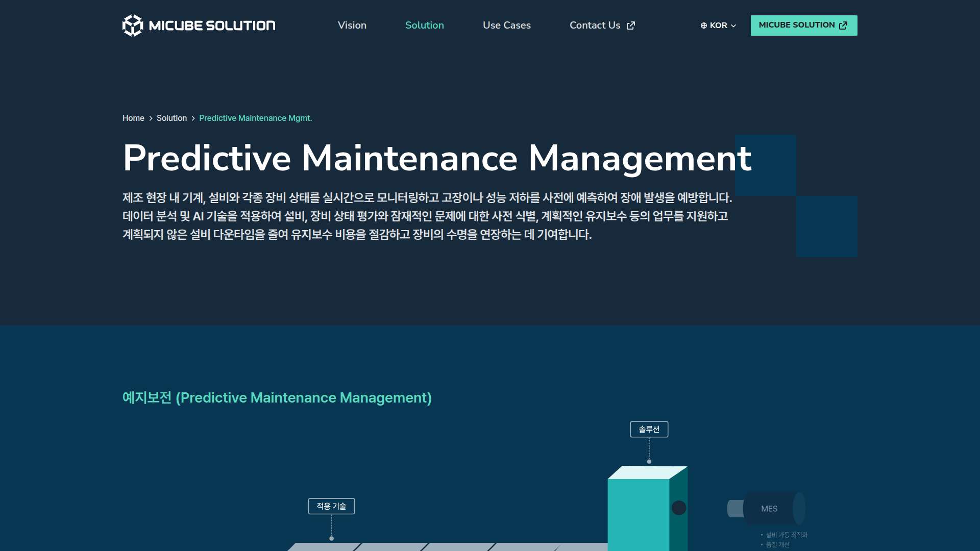The height and width of the screenshot is (551, 980).
Task: Go to the Use Cases menu
Action: [507, 26]
